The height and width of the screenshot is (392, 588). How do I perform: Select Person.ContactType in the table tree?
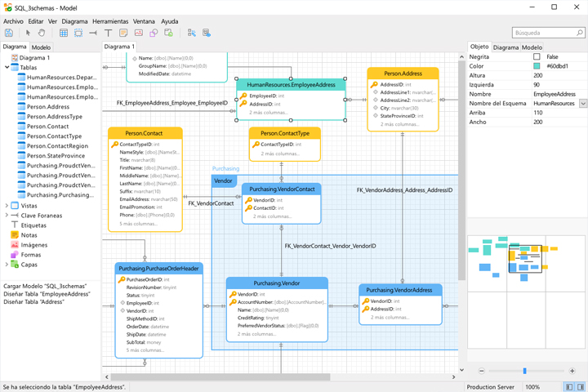[54, 136]
